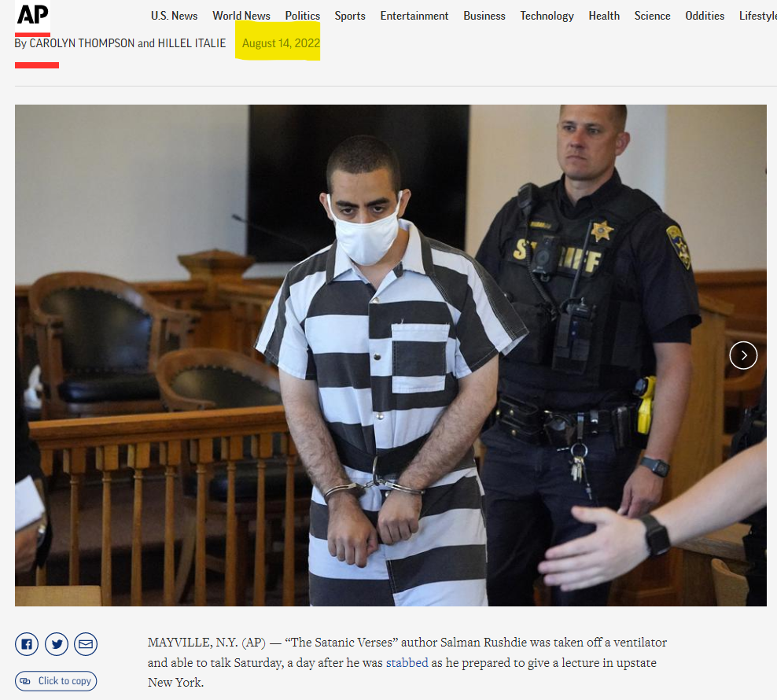The height and width of the screenshot is (700, 777).
Task: Open the Lifestyle section
Action: tap(757, 16)
